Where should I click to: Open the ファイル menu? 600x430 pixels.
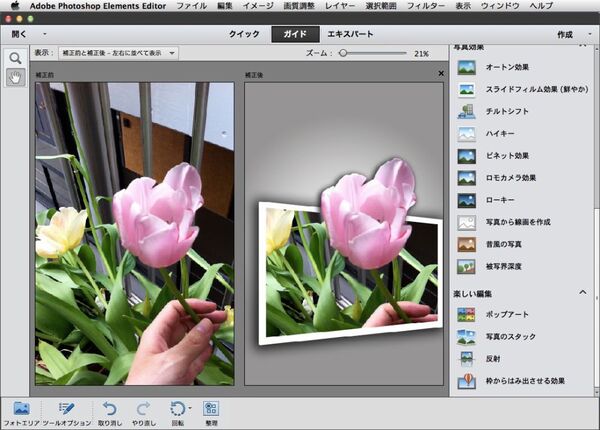(x=192, y=6)
